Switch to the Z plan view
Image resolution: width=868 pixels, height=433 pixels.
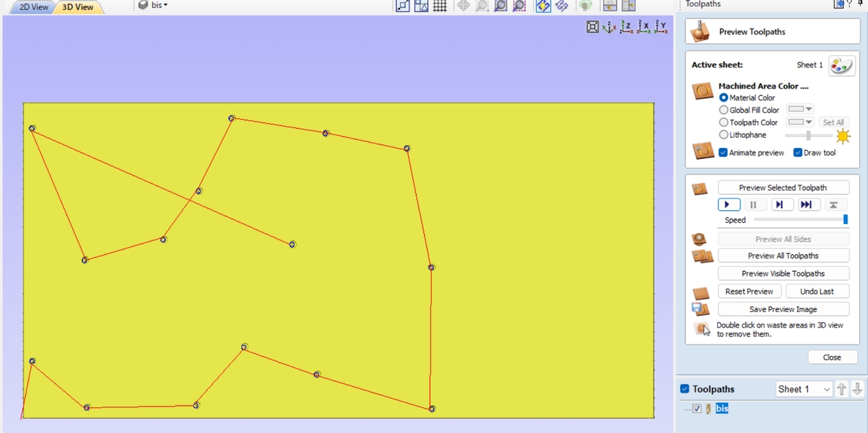[624, 26]
